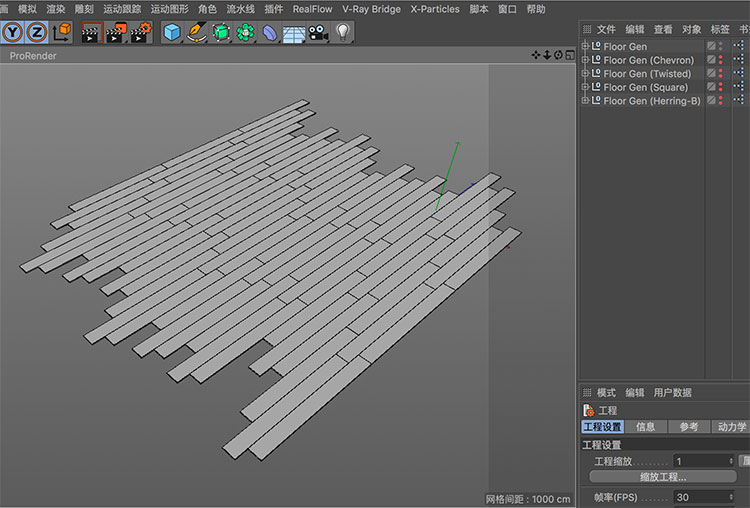Toggle visibility dots of Floor Gen (Chevron)
750x508 pixels.
pyautogui.click(x=721, y=60)
